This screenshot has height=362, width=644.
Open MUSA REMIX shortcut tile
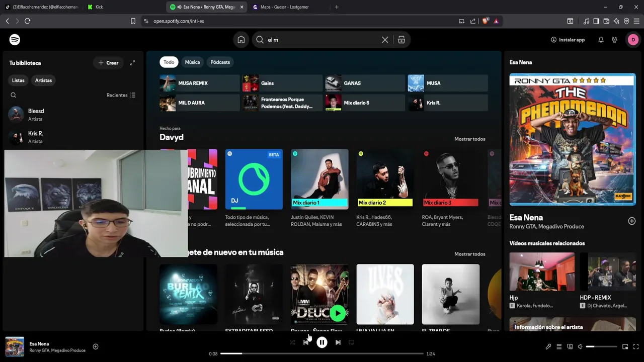(200, 83)
